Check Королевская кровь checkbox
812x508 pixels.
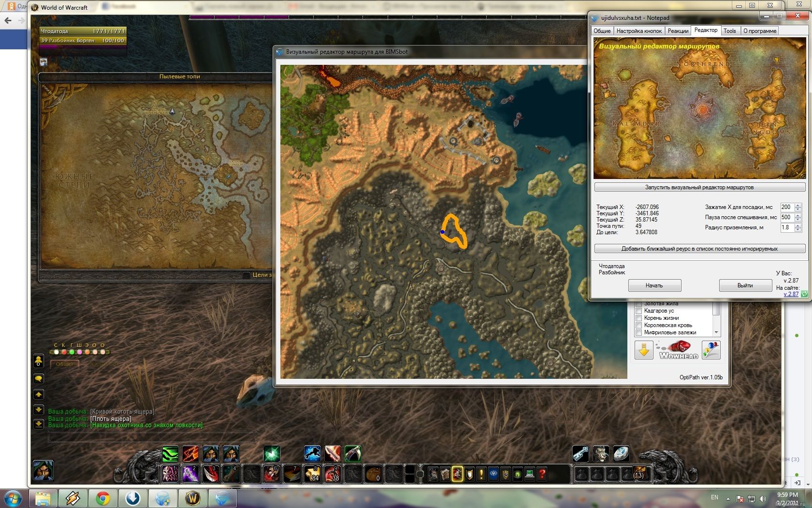pyautogui.click(x=638, y=325)
